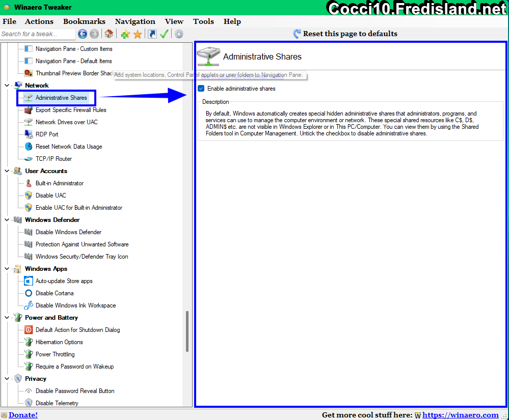Click the Network category icon
The height and width of the screenshot is (420, 509).
(18, 86)
